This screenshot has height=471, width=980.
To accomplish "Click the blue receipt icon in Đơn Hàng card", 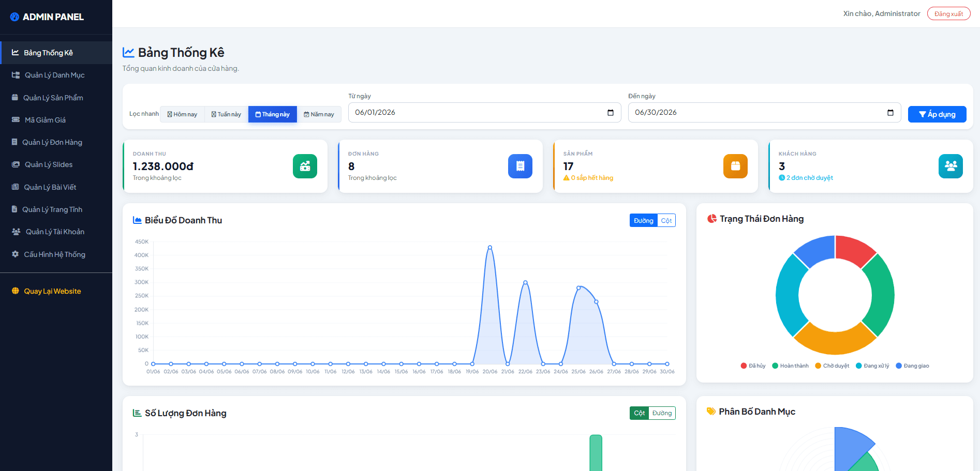I will click(520, 166).
